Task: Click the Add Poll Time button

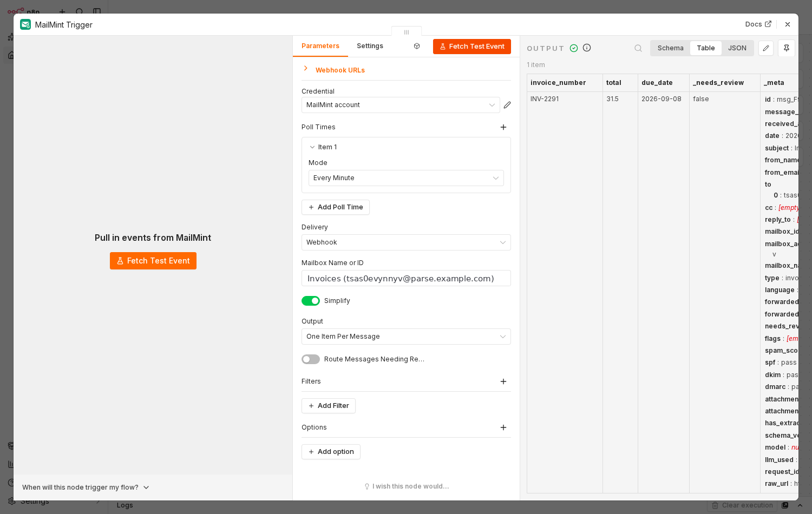Action: click(336, 207)
